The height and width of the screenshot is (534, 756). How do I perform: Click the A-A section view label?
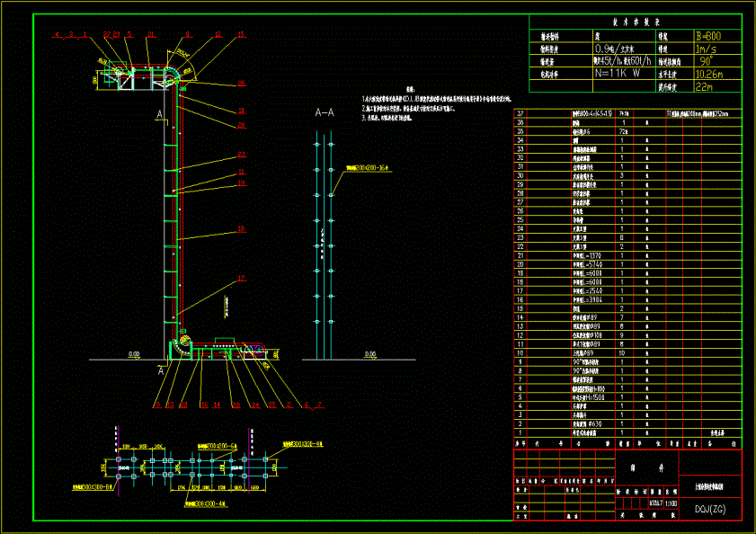(325, 113)
